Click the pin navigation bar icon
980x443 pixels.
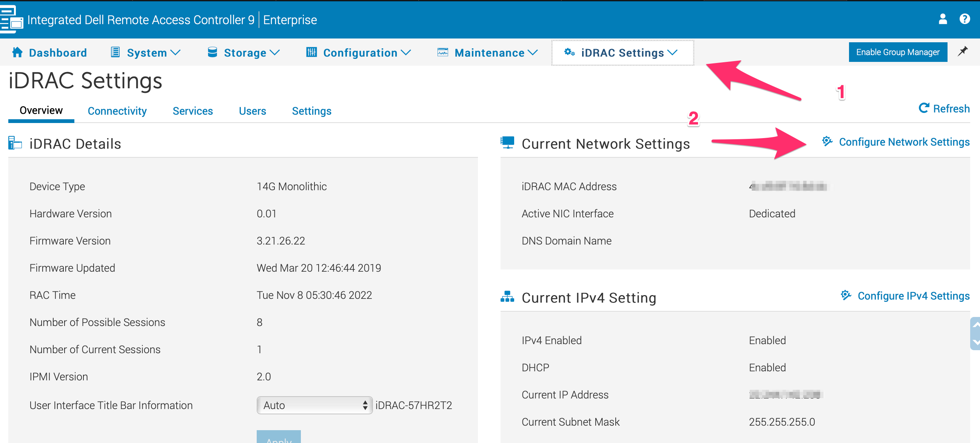pyautogui.click(x=963, y=51)
